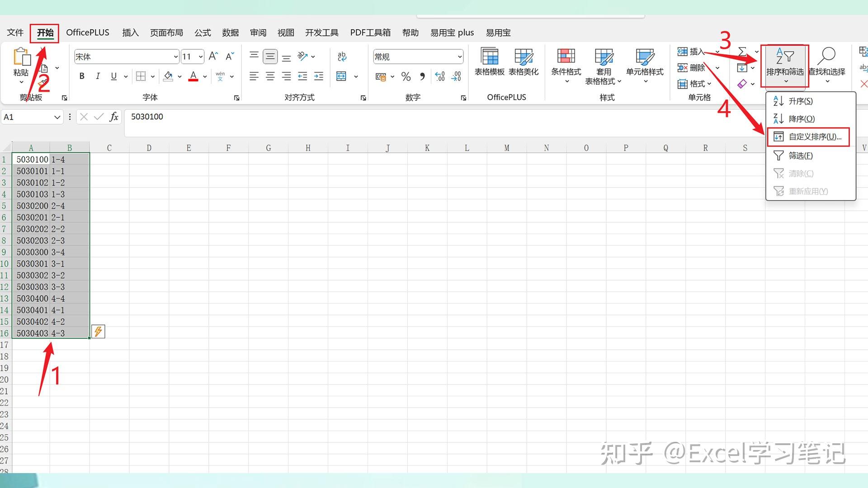This screenshot has height=488, width=868.
Task: Switch to the 插入 Insert tab
Action: 130,33
